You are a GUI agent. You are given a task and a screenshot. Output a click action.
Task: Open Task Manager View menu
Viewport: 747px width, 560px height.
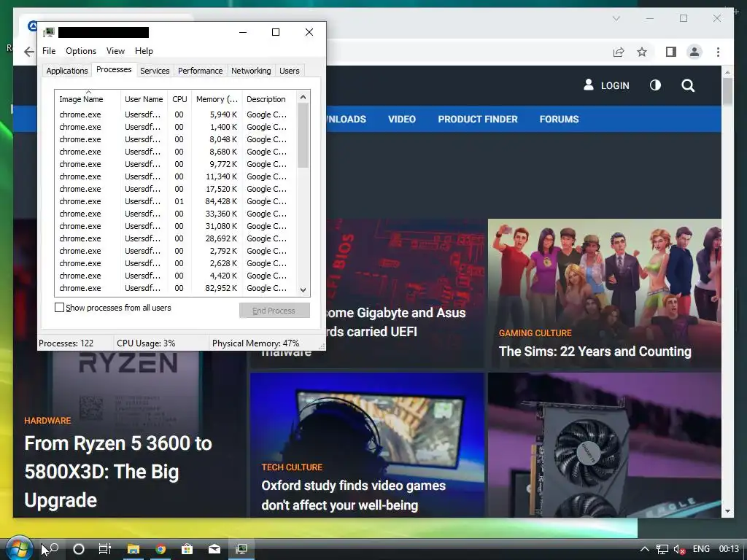pyautogui.click(x=115, y=51)
